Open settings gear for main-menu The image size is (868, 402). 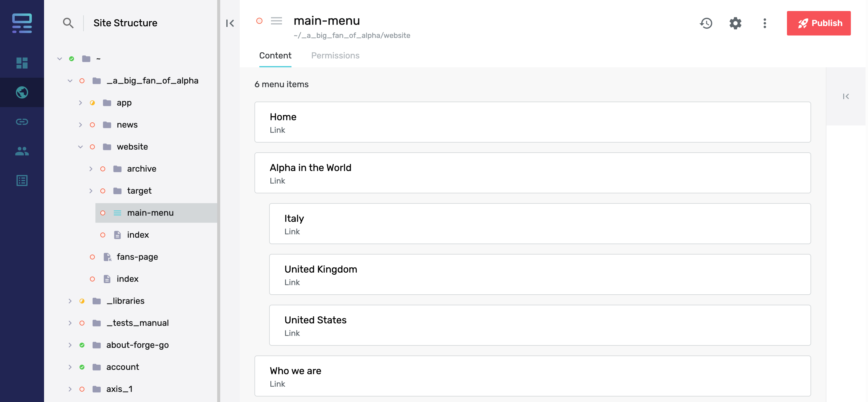point(735,23)
